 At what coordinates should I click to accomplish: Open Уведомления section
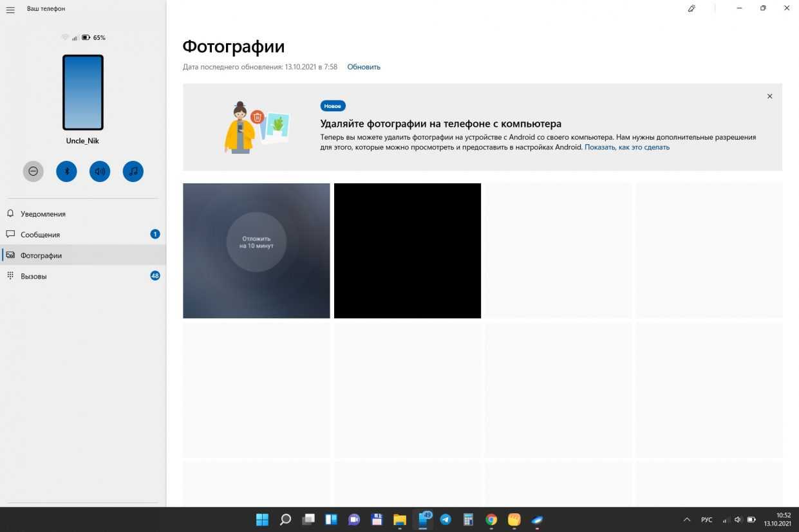pyautogui.click(x=42, y=214)
